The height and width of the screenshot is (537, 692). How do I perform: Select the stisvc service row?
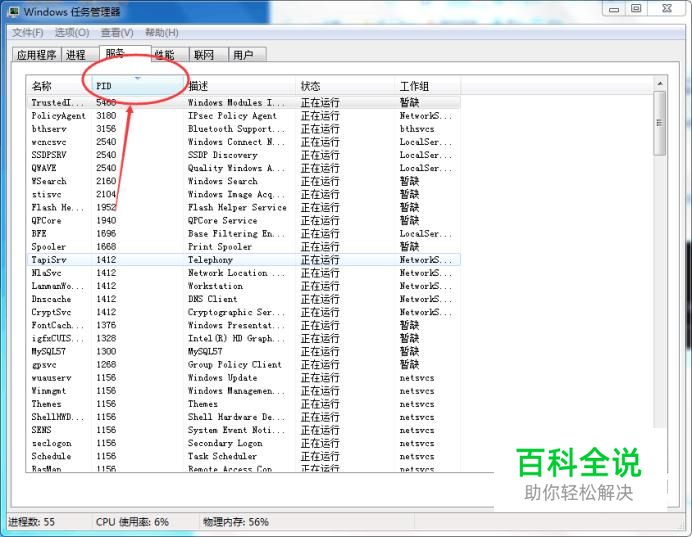[x=244, y=194]
